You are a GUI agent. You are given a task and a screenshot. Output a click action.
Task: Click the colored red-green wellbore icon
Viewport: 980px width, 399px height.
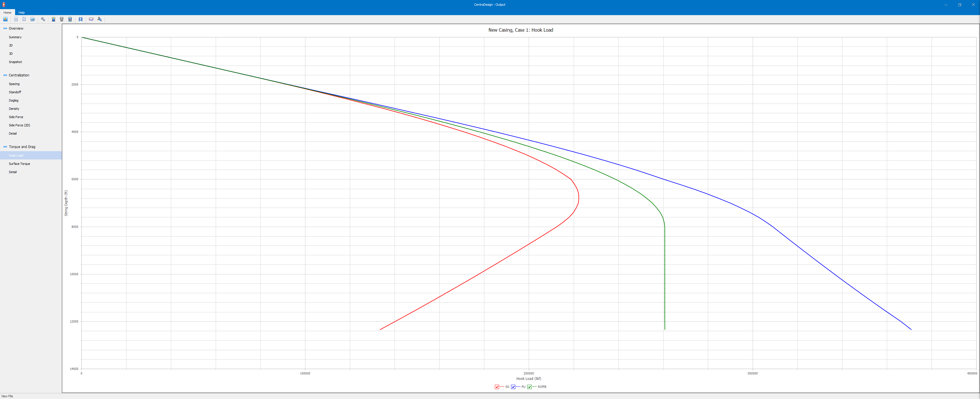tap(70, 19)
